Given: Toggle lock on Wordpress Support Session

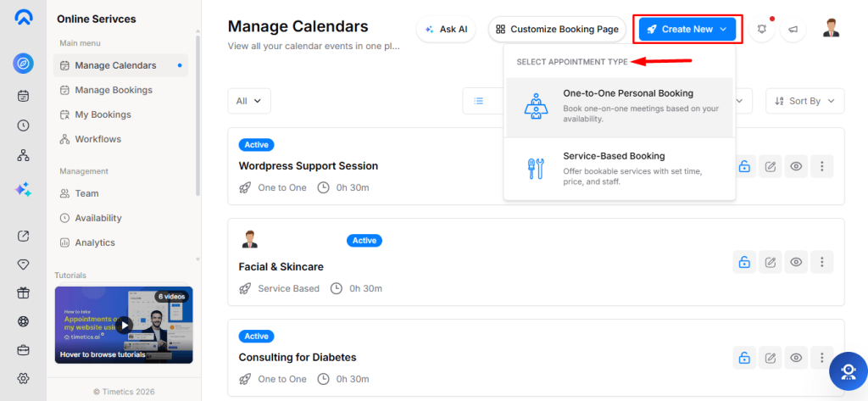Looking at the screenshot, I should tap(744, 166).
